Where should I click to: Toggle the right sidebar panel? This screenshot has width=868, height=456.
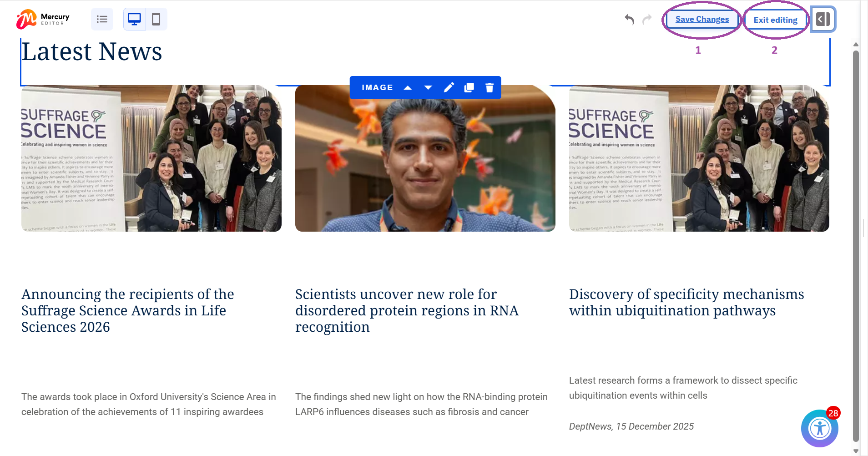(823, 19)
